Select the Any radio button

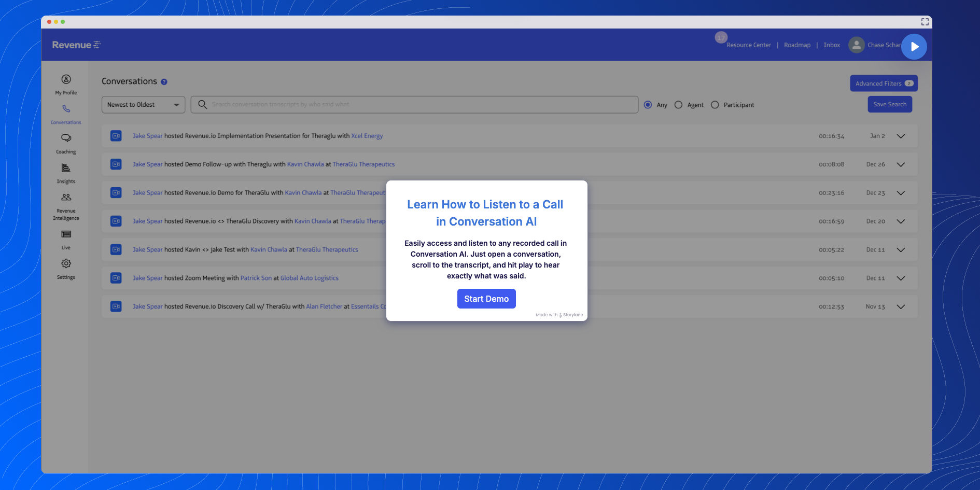pyautogui.click(x=648, y=105)
